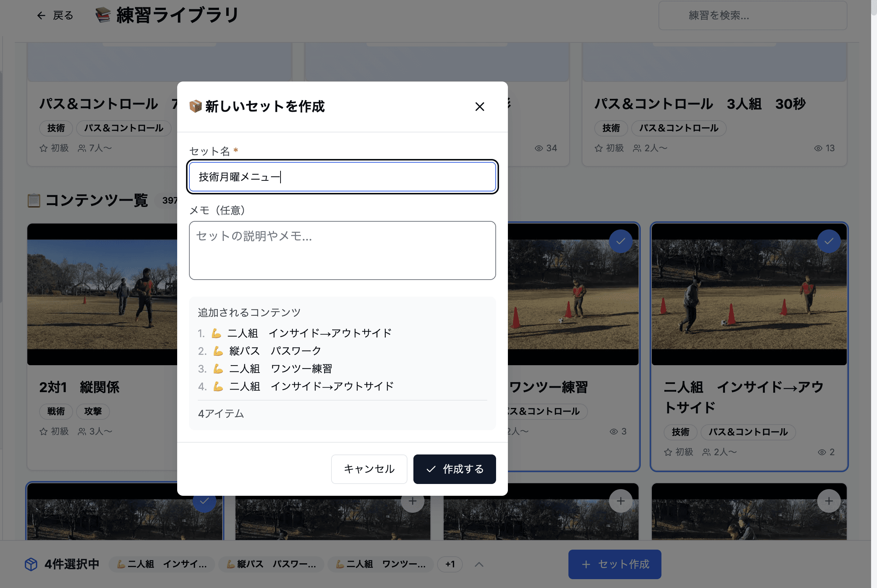Open the 2対1 縦関係 video thumbnail
The image size is (877, 588).
coord(102,294)
